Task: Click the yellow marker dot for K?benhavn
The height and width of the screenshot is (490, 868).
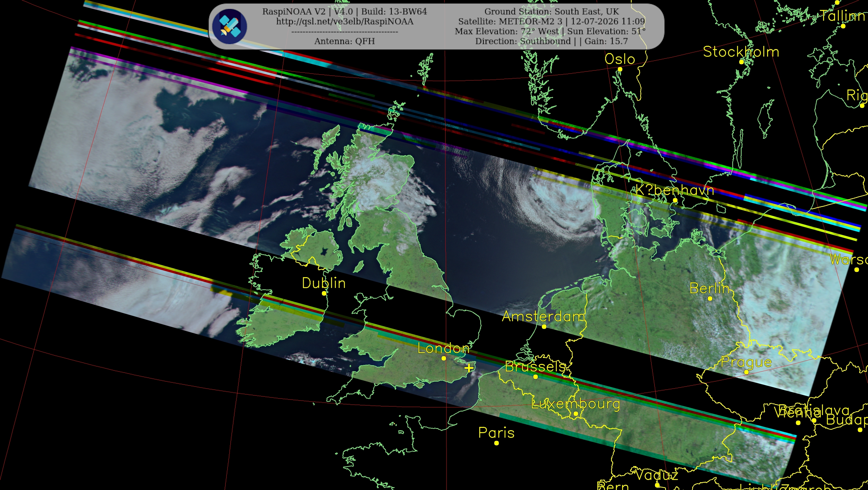Action: pos(675,200)
